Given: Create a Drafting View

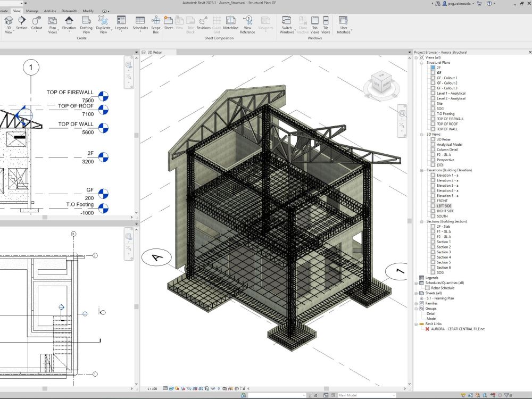Looking at the screenshot, I should point(86,25).
